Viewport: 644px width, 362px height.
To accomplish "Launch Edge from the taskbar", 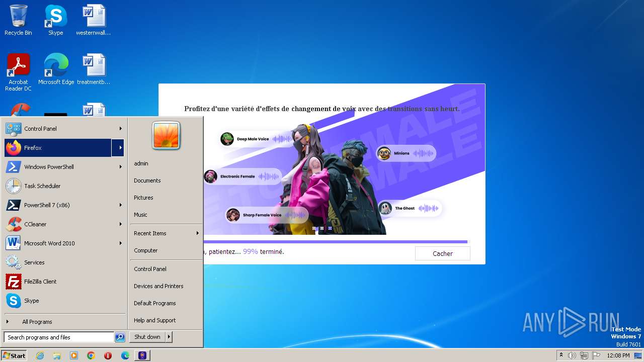I will [x=125, y=355].
